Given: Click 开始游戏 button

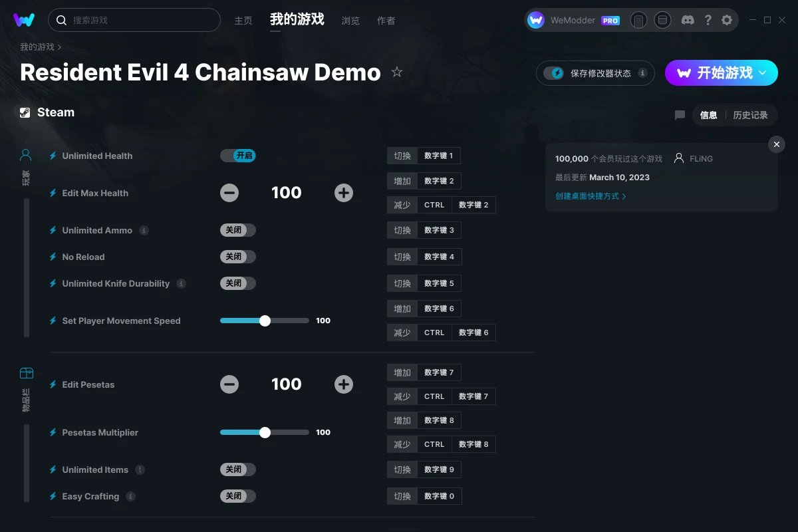Looking at the screenshot, I should click(x=722, y=72).
